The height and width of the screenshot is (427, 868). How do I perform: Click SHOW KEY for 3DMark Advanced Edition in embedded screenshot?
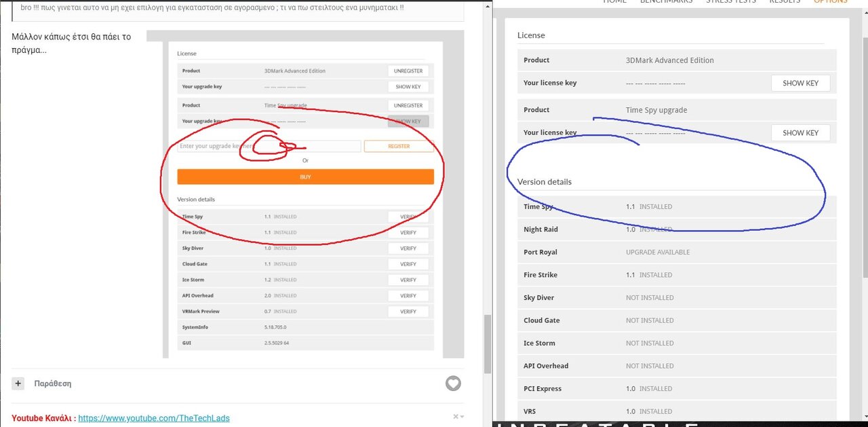[x=408, y=87]
